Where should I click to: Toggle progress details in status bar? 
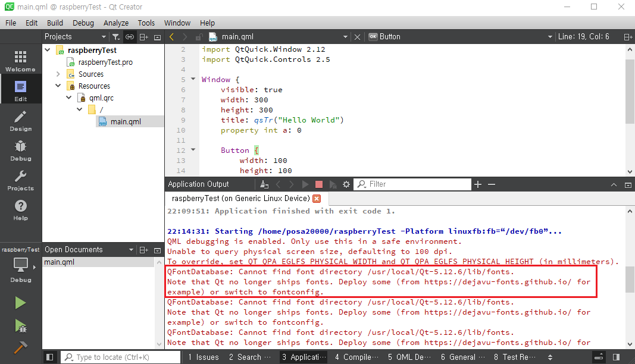tap(599, 357)
